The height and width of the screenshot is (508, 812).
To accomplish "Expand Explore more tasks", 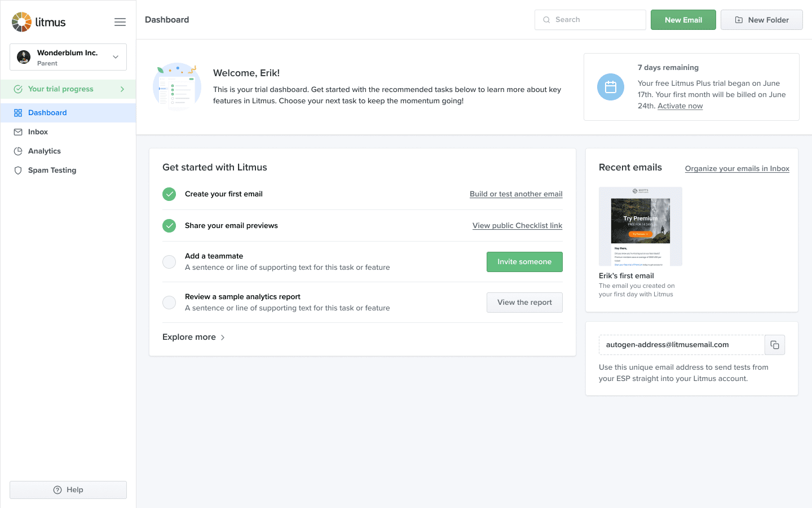I will pos(194,337).
